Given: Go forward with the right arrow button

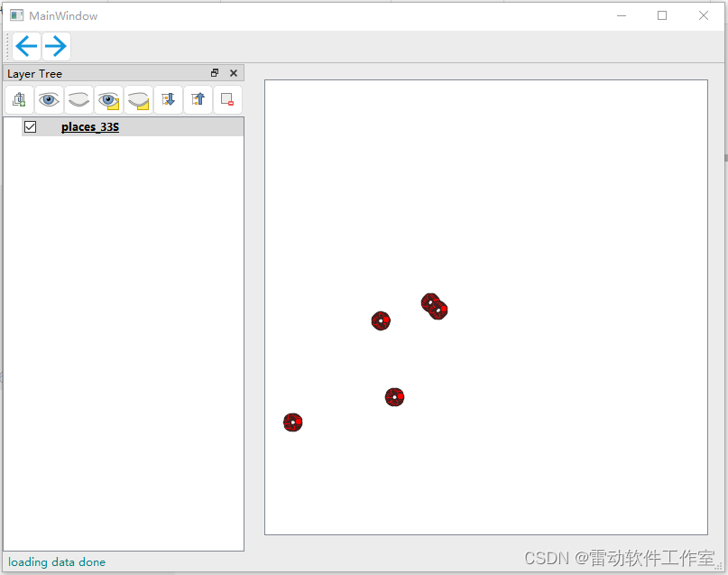Looking at the screenshot, I should pos(56,46).
